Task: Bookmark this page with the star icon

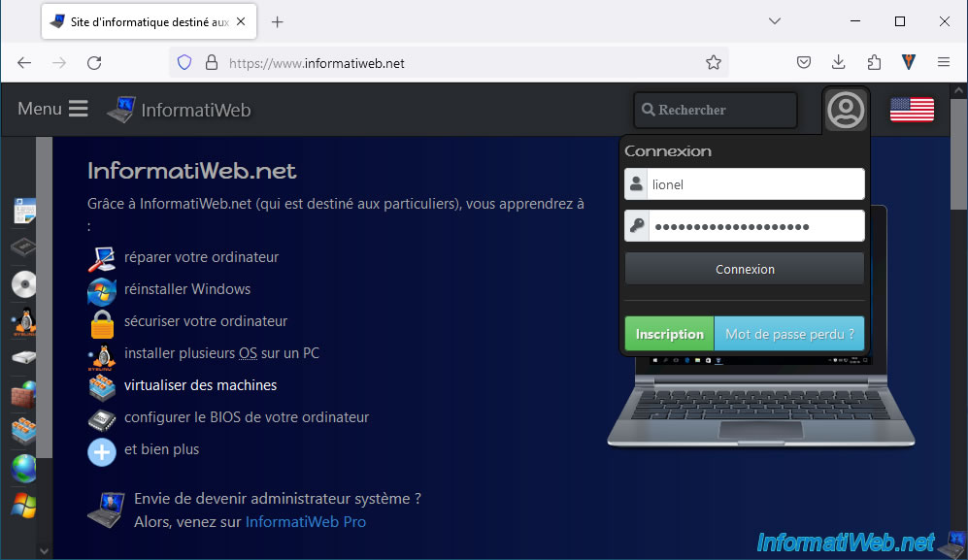Action: click(x=713, y=62)
